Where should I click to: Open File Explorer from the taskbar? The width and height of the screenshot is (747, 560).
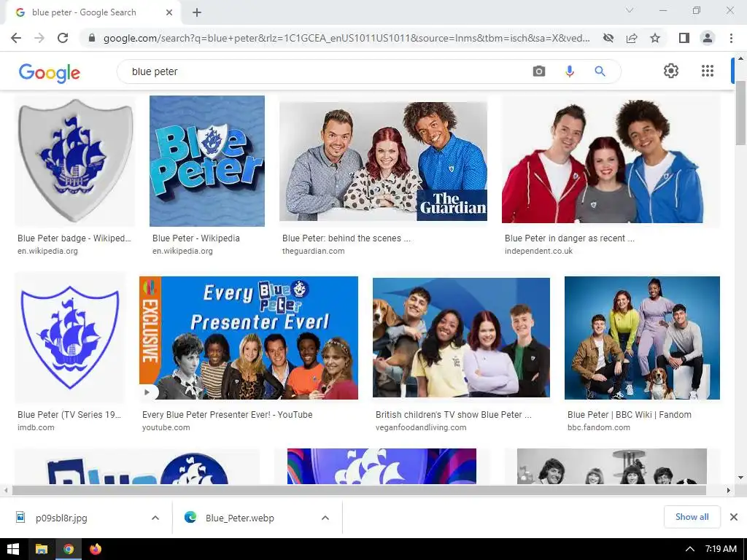42,549
